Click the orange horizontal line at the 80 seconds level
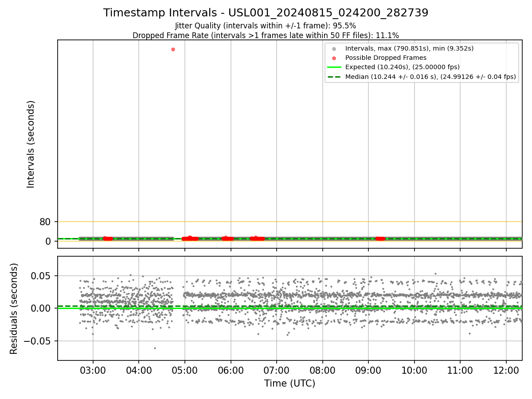 (289, 222)
